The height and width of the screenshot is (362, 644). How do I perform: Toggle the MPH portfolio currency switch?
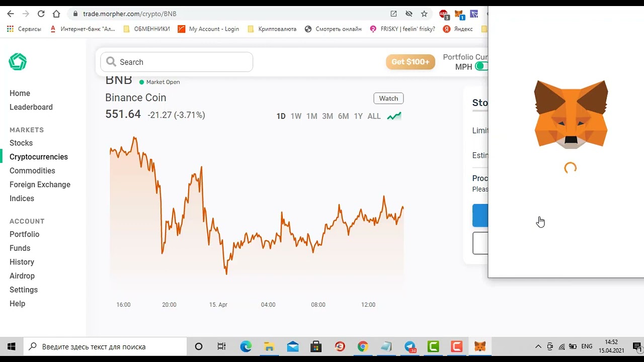481,66
